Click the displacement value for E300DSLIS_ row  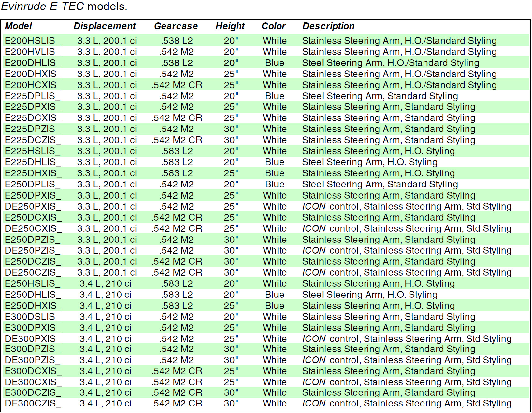[x=105, y=317]
